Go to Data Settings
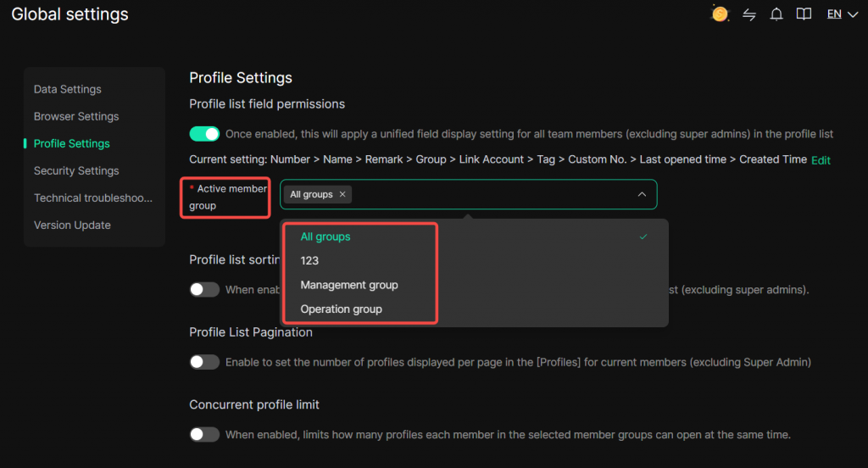 tap(68, 89)
